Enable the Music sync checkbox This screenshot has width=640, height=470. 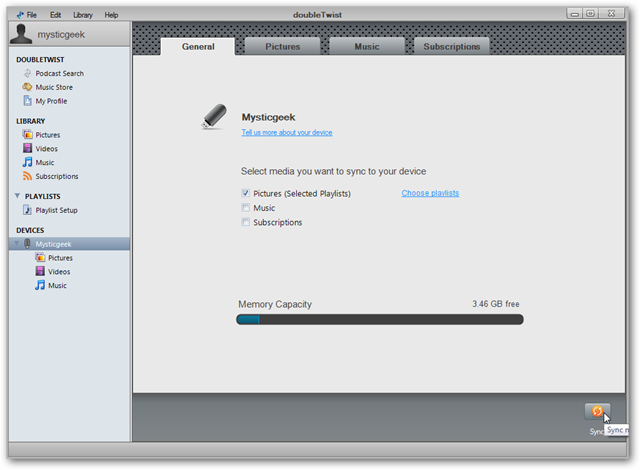point(245,208)
